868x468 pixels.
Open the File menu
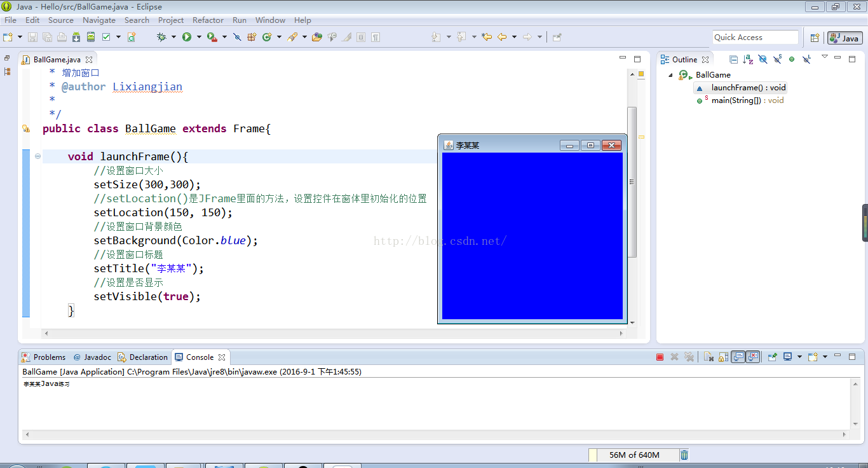coord(10,20)
